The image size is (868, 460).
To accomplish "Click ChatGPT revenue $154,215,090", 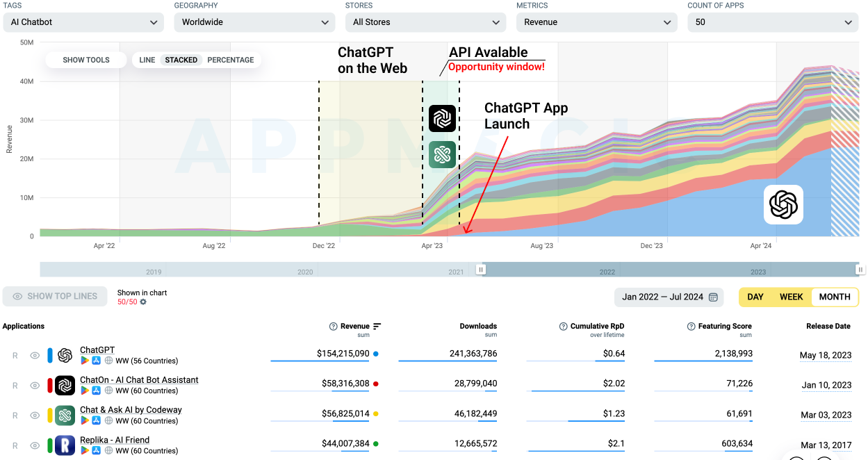I will tap(343, 354).
